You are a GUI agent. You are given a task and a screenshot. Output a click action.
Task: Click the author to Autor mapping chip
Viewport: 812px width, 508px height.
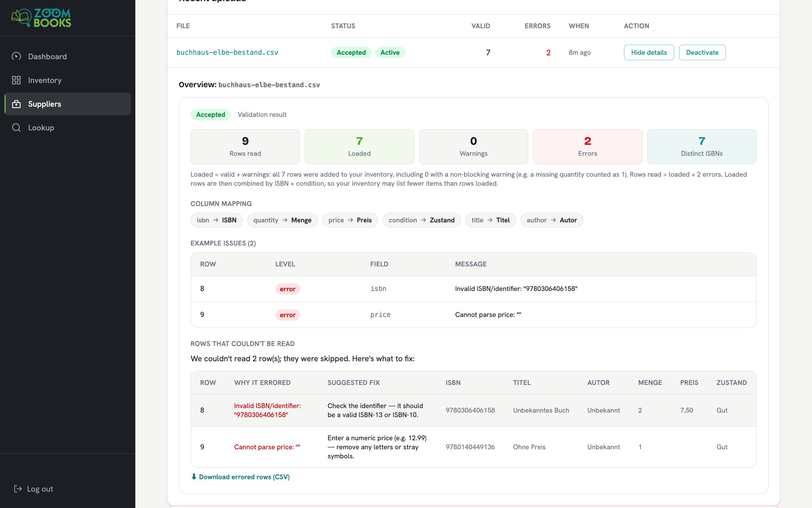(x=551, y=220)
